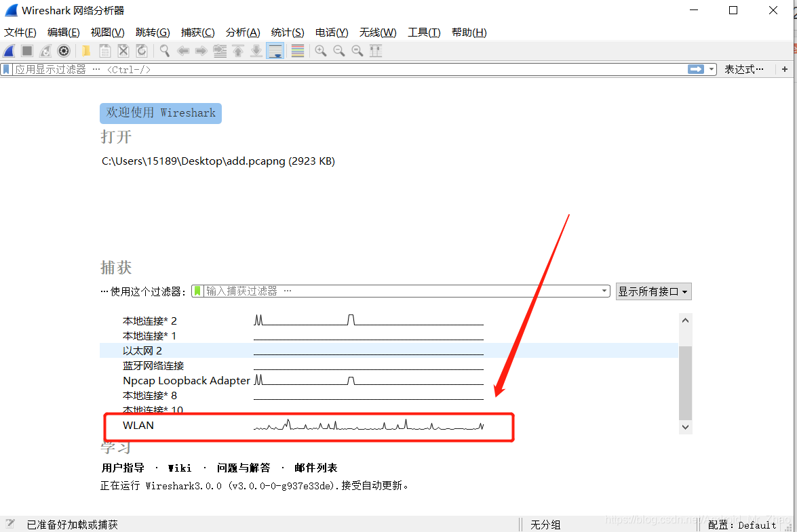Click interface list scroll down arrow
This screenshot has height=532, width=797.
coord(685,427)
